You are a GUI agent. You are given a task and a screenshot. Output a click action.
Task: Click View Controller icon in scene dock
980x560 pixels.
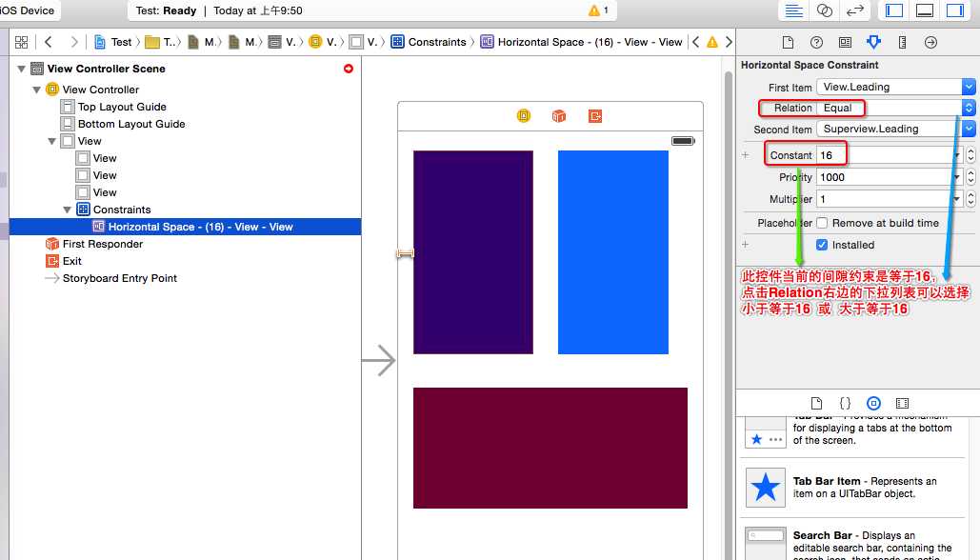point(524,115)
